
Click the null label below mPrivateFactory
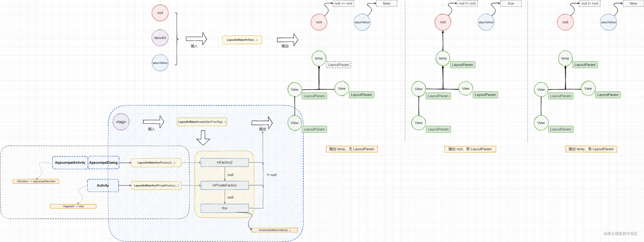[x=230, y=197]
